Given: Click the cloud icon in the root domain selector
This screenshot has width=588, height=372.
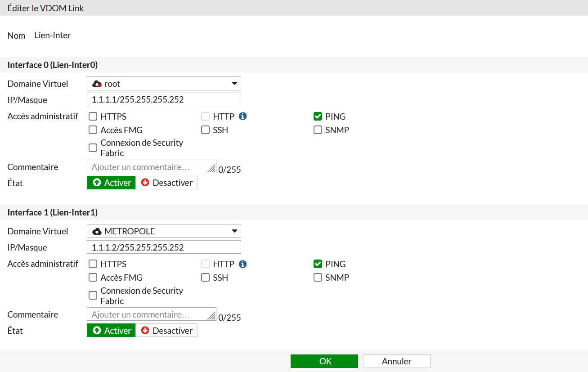Looking at the screenshot, I should tap(97, 83).
